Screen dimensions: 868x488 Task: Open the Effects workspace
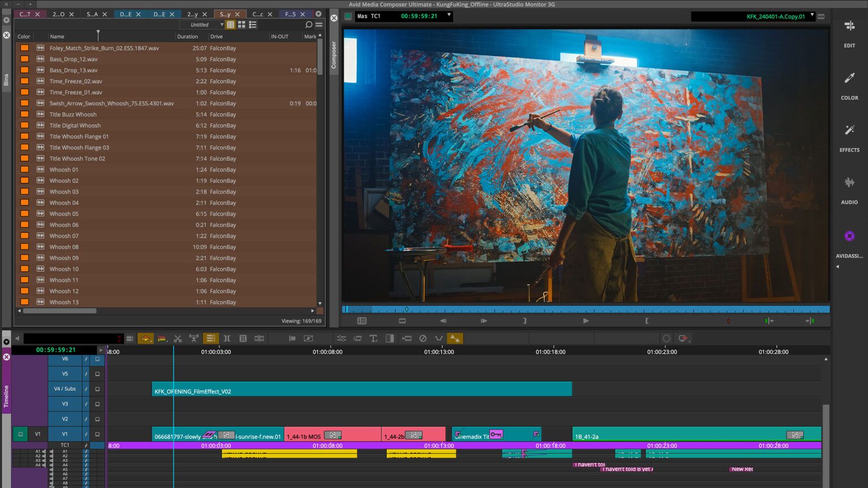pyautogui.click(x=849, y=137)
